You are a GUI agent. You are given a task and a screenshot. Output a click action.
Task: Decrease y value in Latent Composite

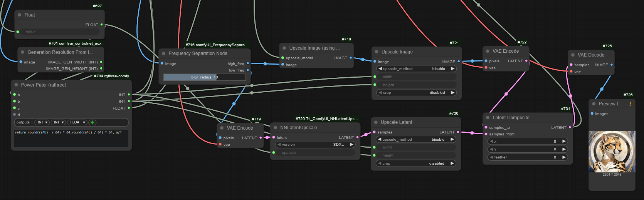point(491,149)
